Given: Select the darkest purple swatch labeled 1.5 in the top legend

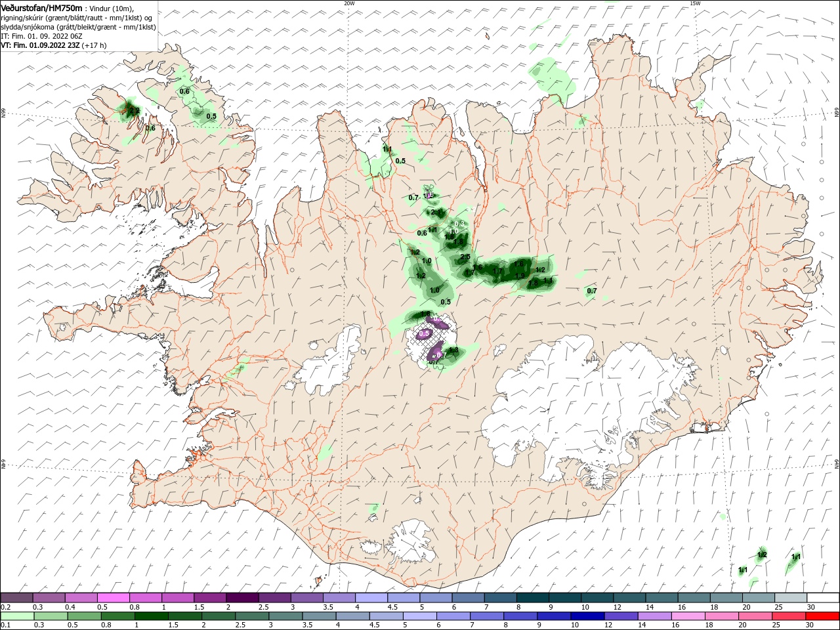Looking at the screenshot, I should coord(242,598).
